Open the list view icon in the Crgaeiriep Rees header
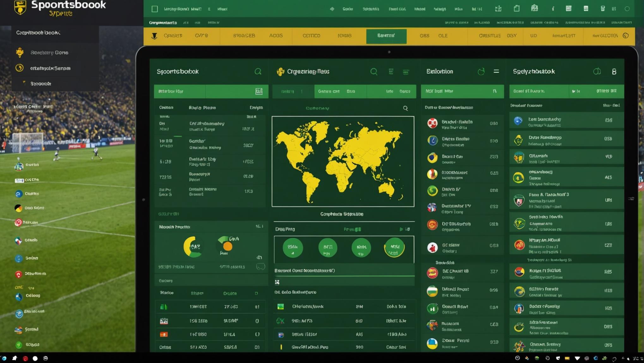 pyautogui.click(x=391, y=72)
